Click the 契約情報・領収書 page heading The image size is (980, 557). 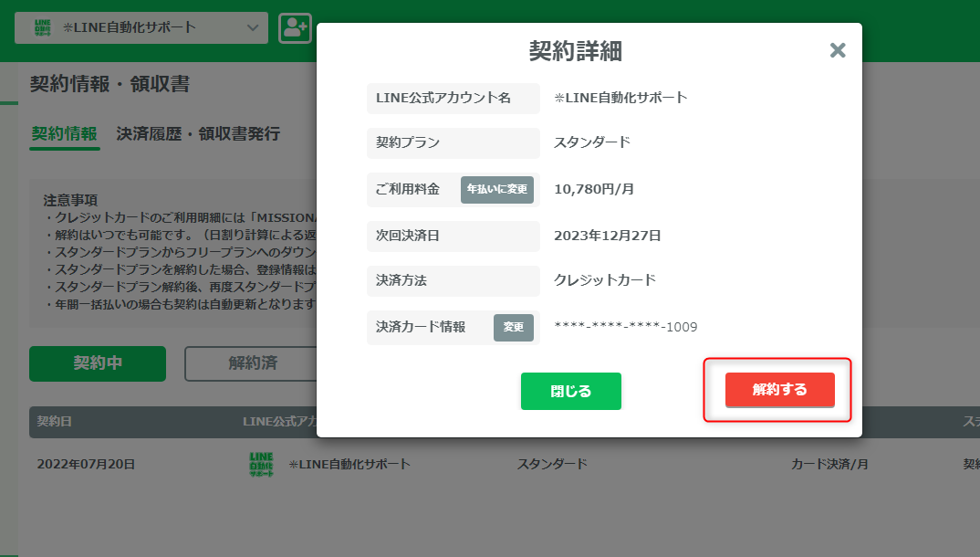110,84
